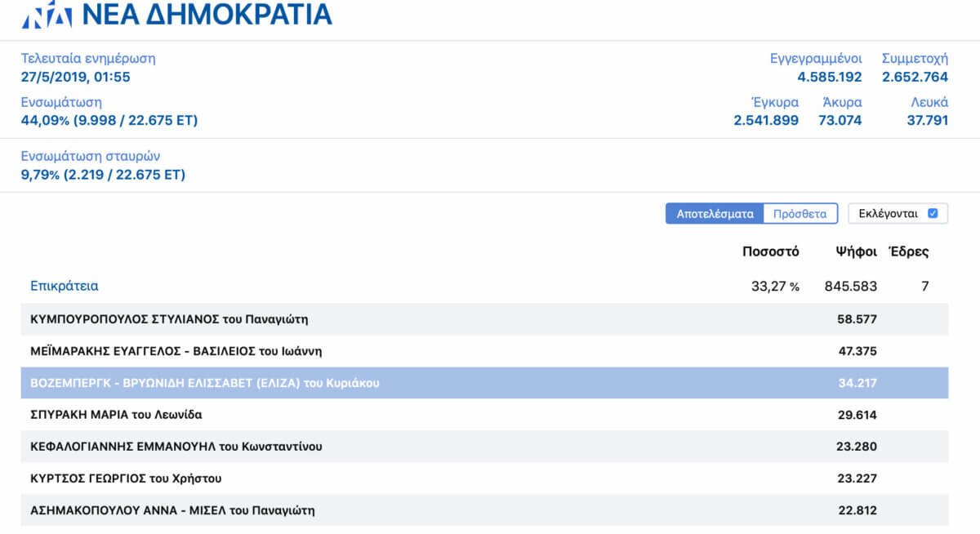Click the 44,09% (9.998 / 22.675 ET) value
This screenshot has width=980, height=534.
[109, 121]
